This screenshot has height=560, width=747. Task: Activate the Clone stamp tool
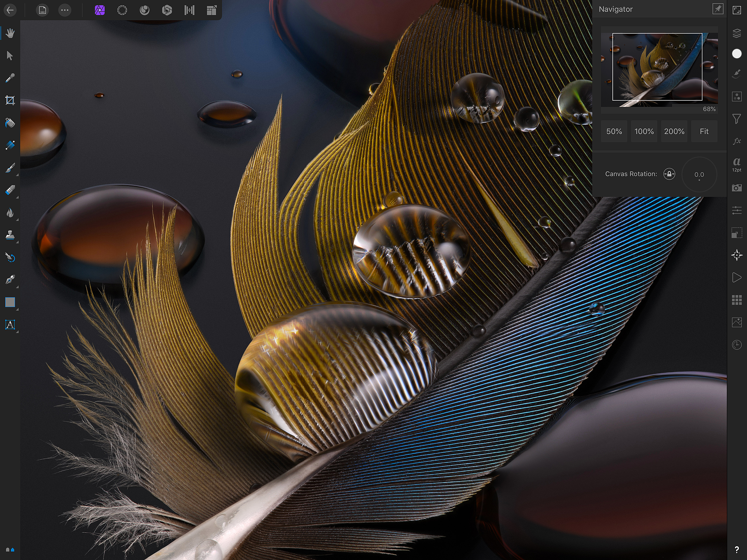[x=10, y=235]
